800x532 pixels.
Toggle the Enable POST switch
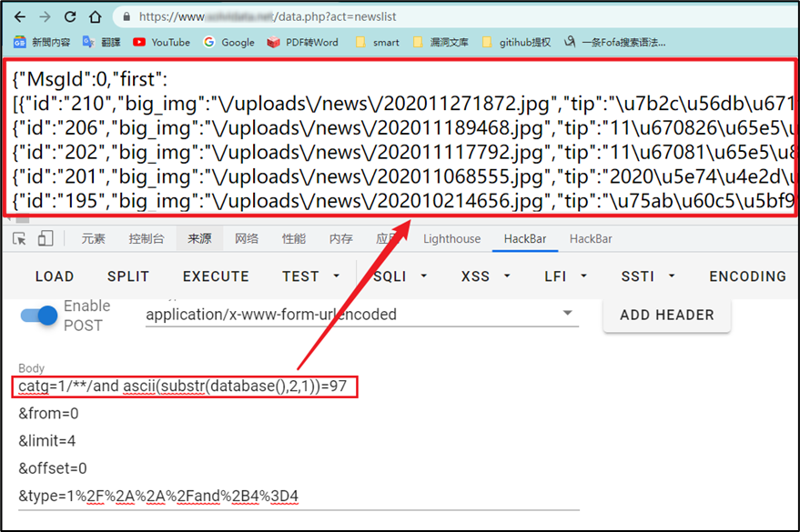[39, 316]
